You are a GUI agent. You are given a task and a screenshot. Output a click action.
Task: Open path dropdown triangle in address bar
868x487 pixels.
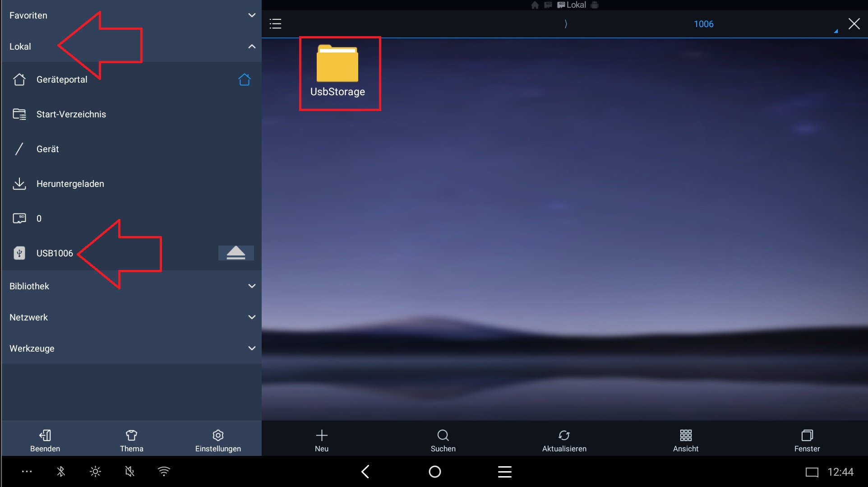836,31
